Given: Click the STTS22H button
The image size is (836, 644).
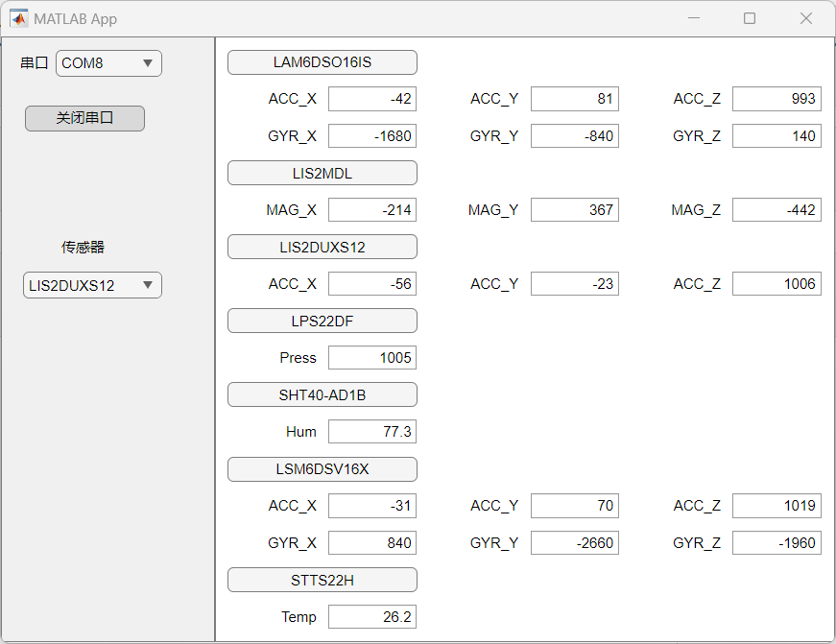Looking at the screenshot, I should 322,580.
